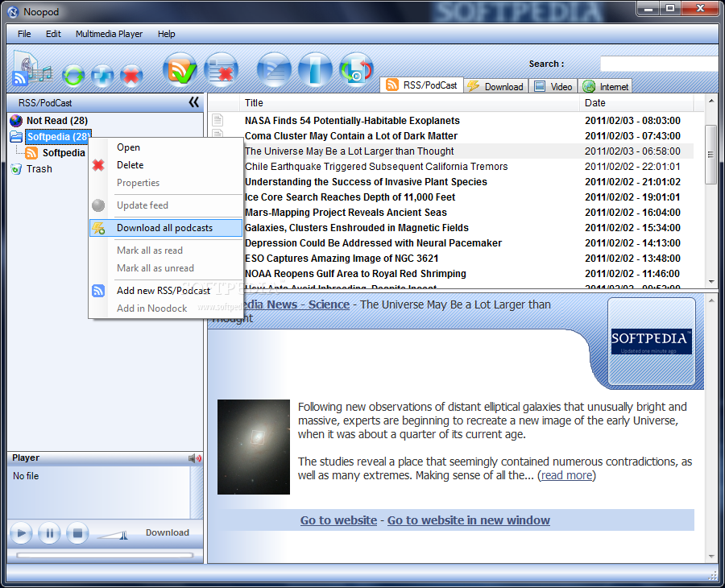Image resolution: width=725 pixels, height=588 pixels.
Task: Click 'Go to website' link
Action: [338, 520]
